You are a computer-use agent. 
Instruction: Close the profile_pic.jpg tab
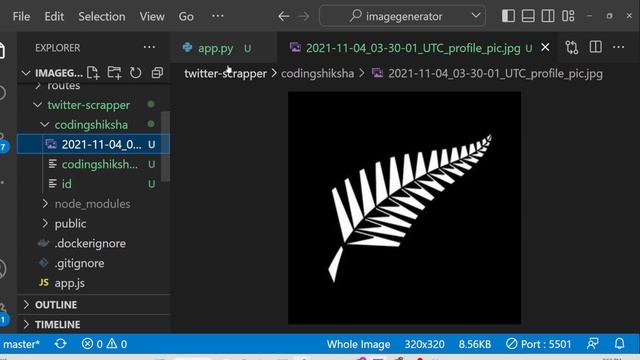545,48
